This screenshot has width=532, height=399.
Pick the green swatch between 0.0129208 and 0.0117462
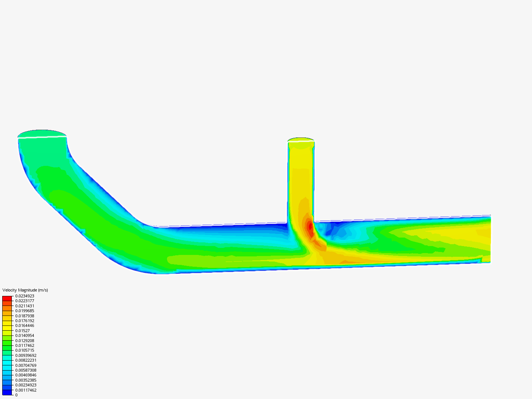[7, 343]
